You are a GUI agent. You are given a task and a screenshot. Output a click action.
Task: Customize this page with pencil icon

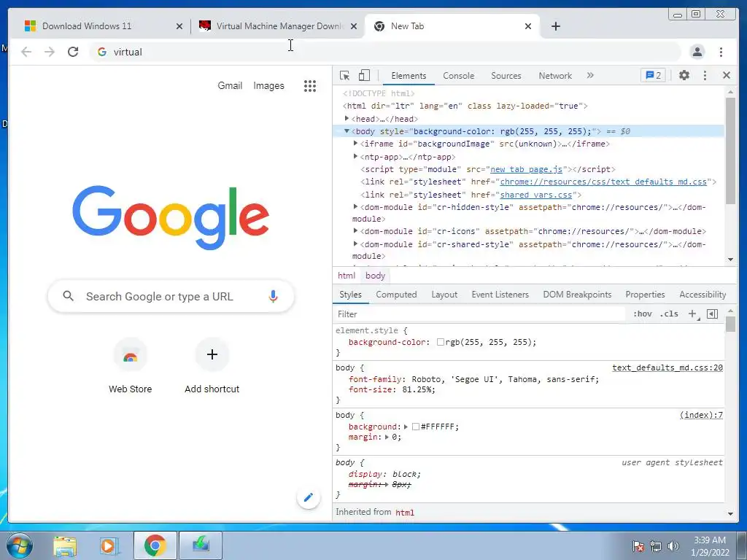(309, 497)
